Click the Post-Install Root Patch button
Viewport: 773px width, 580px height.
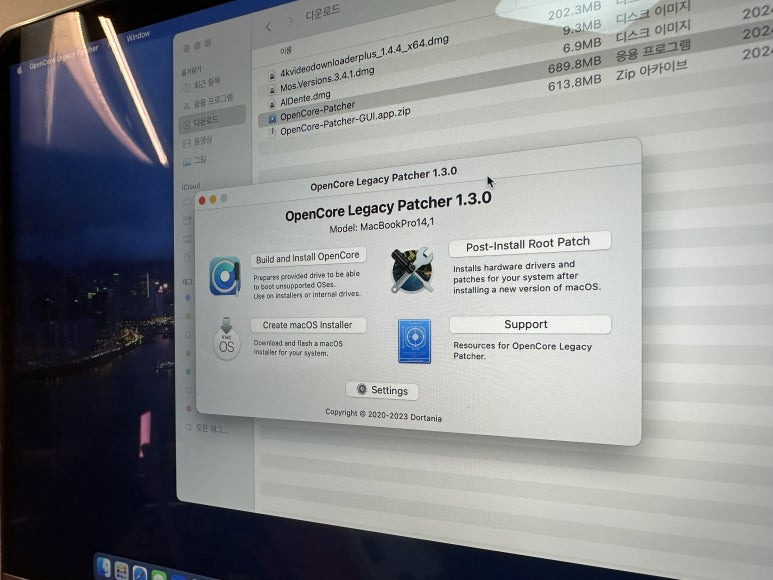pos(529,243)
